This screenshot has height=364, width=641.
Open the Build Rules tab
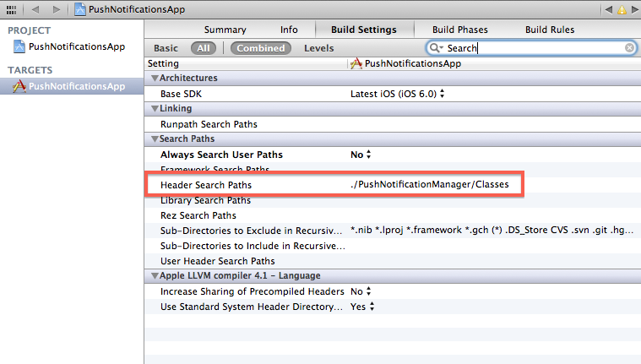[550, 30]
